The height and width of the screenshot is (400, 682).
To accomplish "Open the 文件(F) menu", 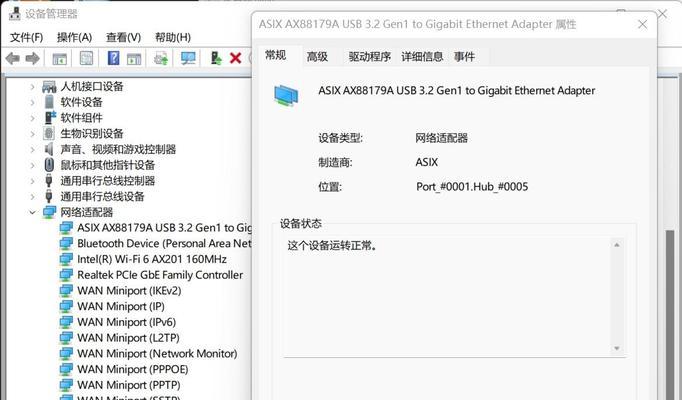I will (x=27, y=37).
